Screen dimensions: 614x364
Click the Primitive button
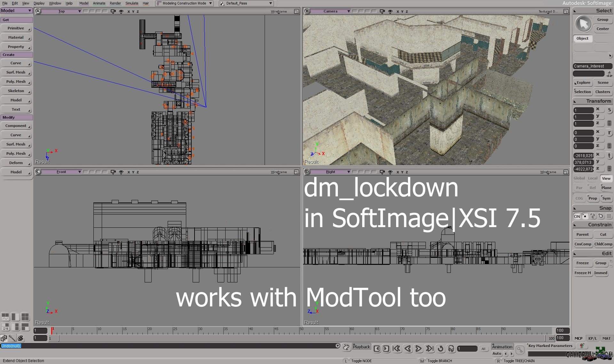(x=16, y=28)
